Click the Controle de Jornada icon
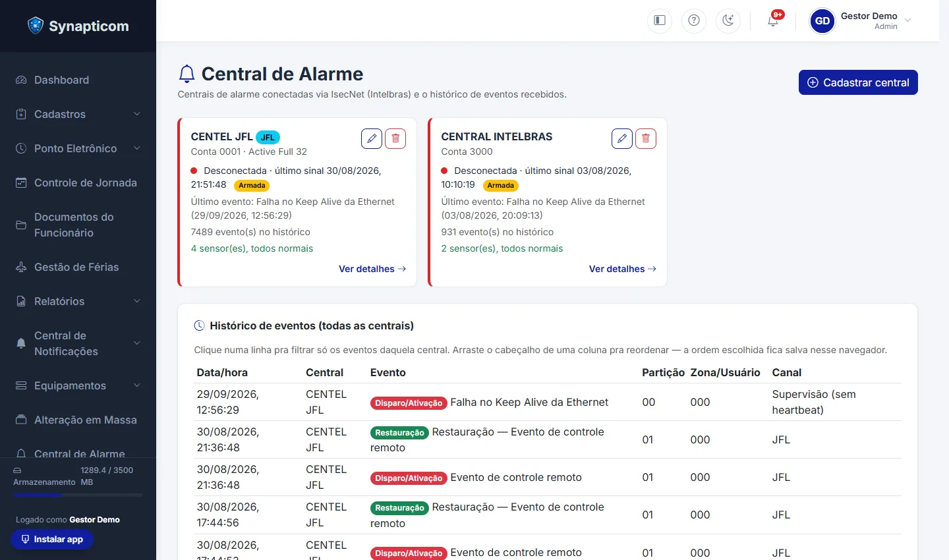Viewport: 949px width, 560px height. coord(21,182)
